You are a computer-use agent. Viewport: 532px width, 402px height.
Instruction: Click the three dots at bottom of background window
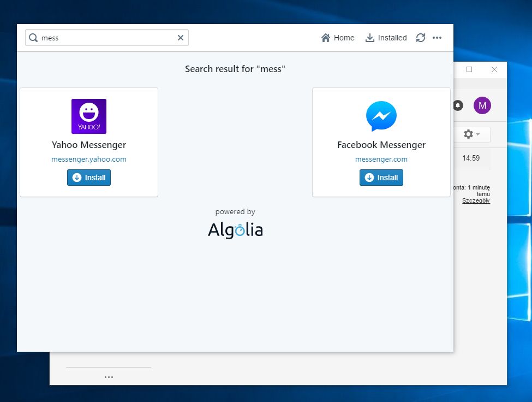(109, 377)
